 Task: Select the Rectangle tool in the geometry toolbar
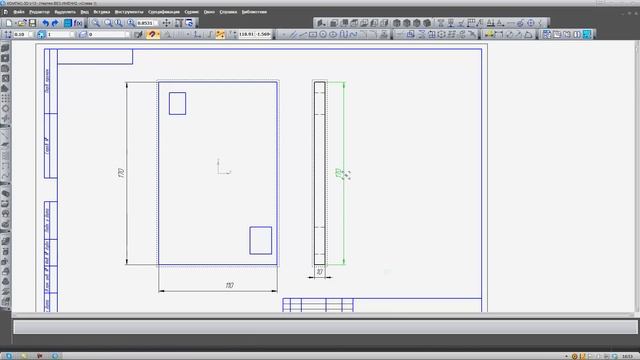pos(313,35)
